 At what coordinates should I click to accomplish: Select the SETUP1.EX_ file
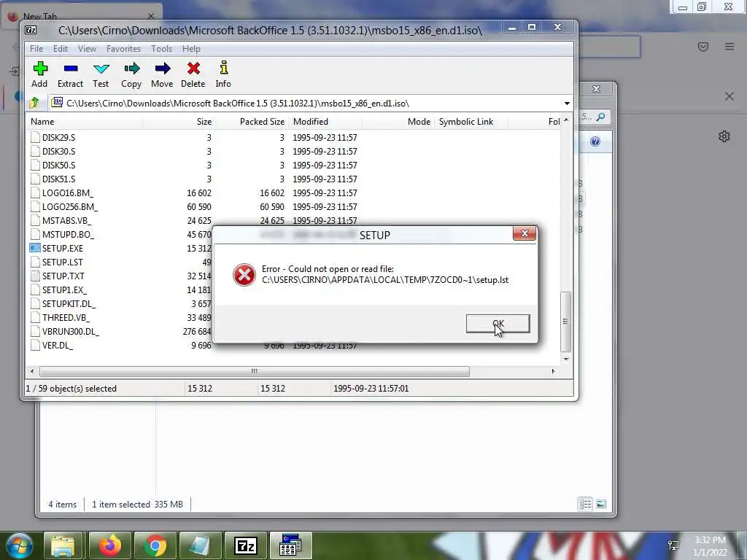click(x=64, y=289)
